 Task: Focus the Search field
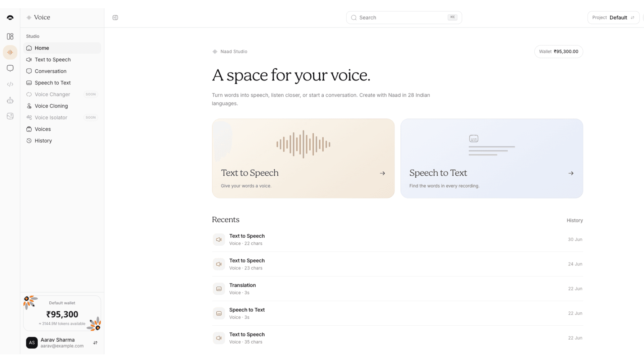(404, 17)
